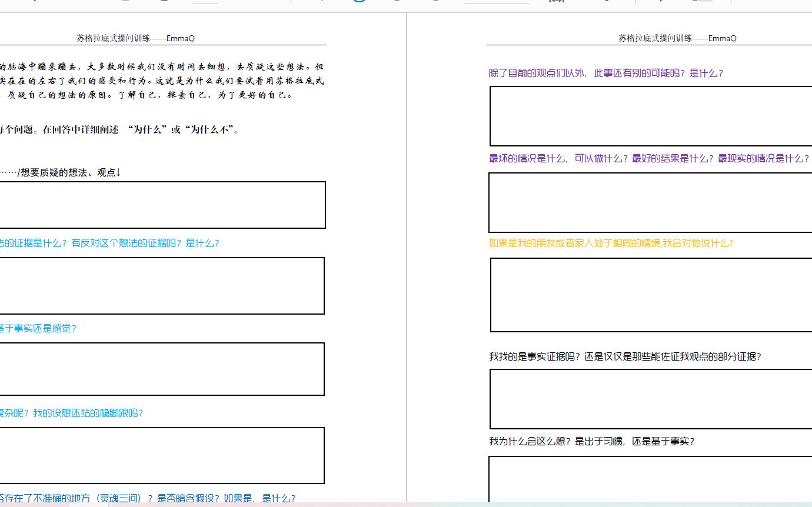Click the answer box under 我会对他说什么？
The width and height of the screenshot is (812, 507).
[x=651, y=295]
